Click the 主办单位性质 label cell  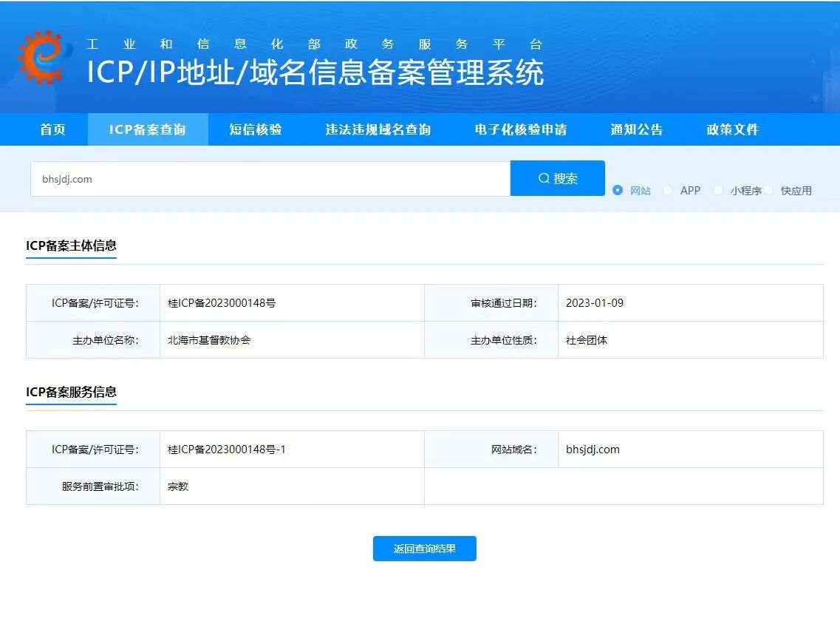[491, 340]
